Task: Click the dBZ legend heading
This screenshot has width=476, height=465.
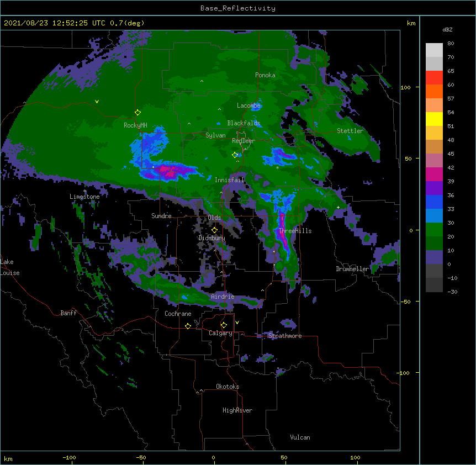Action: tap(447, 29)
